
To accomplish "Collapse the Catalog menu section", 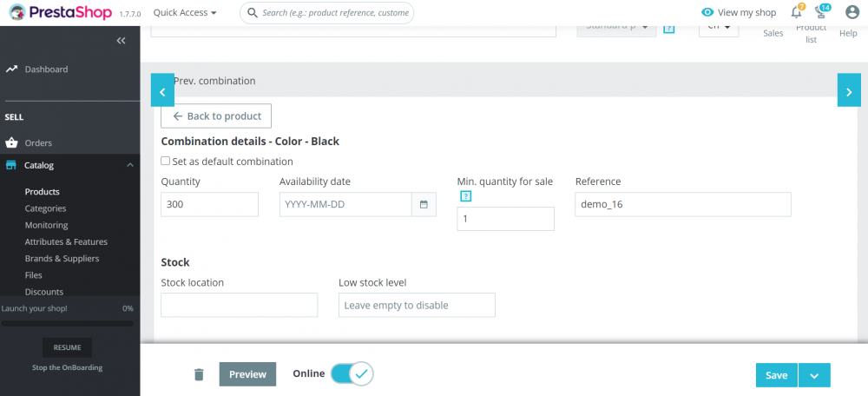I will click(129, 165).
